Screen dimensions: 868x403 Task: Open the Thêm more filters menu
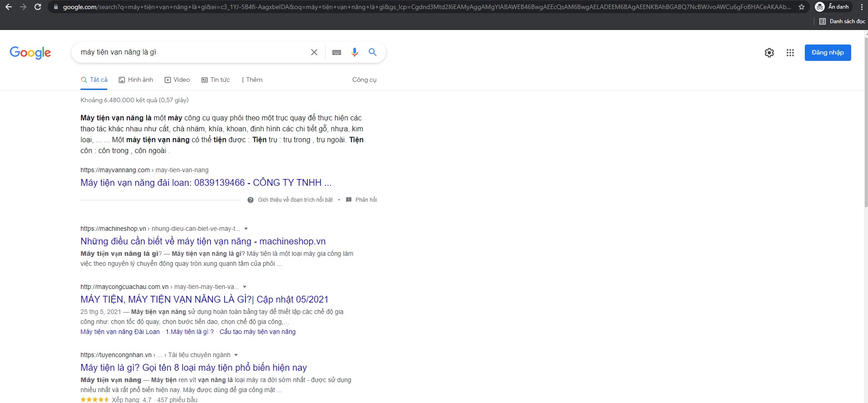point(251,80)
